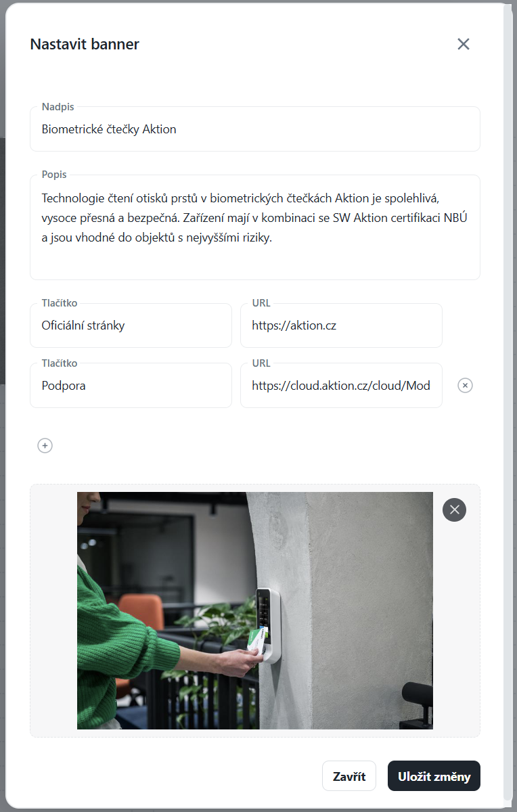The height and width of the screenshot is (812, 517).
Task: Click the cloud.aktion.cz URL field
Action: pyautogui.click(x=341, y=385)
